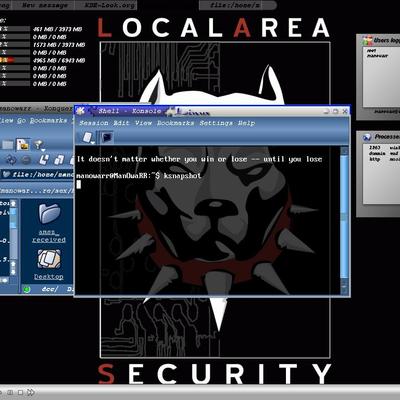Screen dimensions: 400x400
Task: Click the 1573 MB / 3973 MB usage bar
Action: point(15,45)
